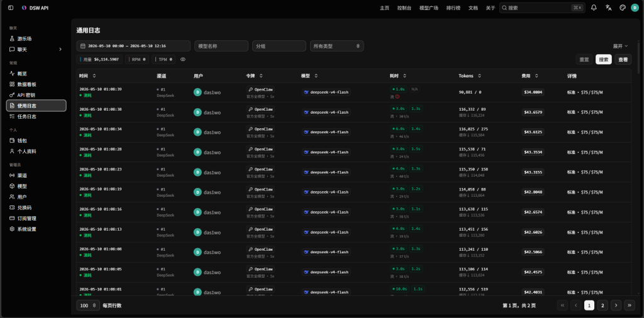
Task: Go to 主页 in top navigation
Action: click(384, 8)
